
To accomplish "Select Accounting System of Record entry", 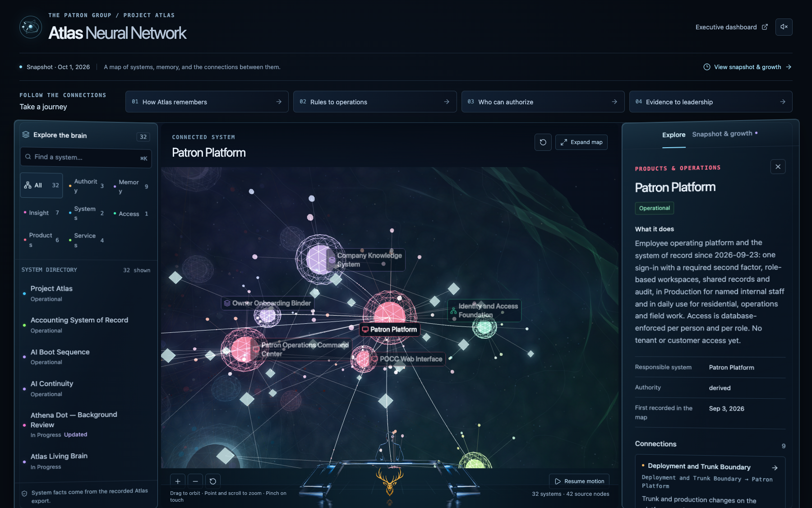I will coord(87,325).
